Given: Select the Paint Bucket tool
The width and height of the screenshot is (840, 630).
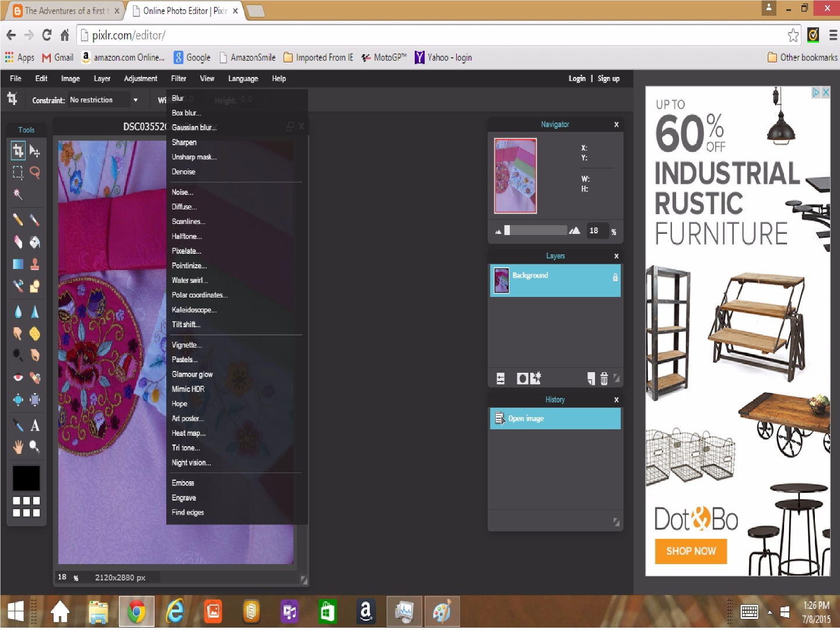Looking at the screenshot, I should tap(35, 242).
